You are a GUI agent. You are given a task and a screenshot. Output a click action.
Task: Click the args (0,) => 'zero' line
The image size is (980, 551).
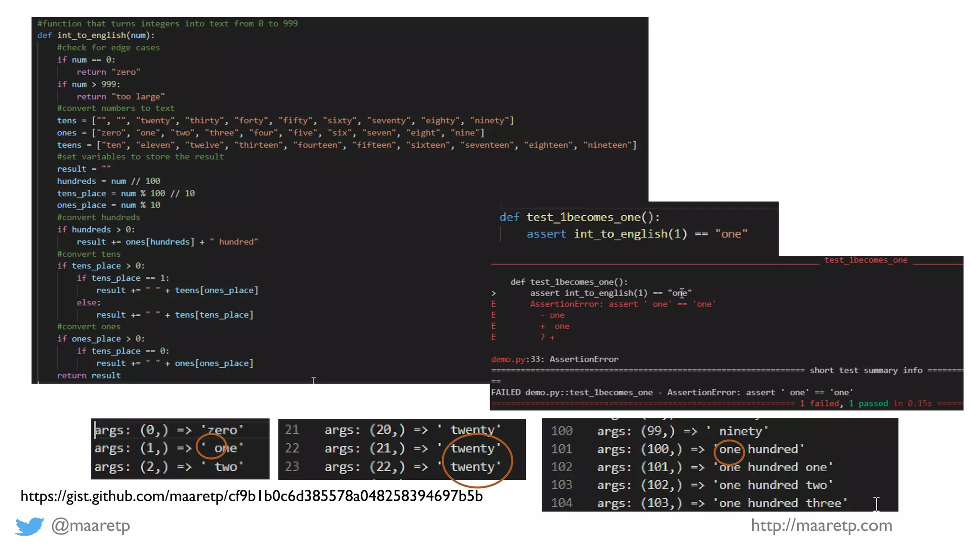[x=168, y=430]
